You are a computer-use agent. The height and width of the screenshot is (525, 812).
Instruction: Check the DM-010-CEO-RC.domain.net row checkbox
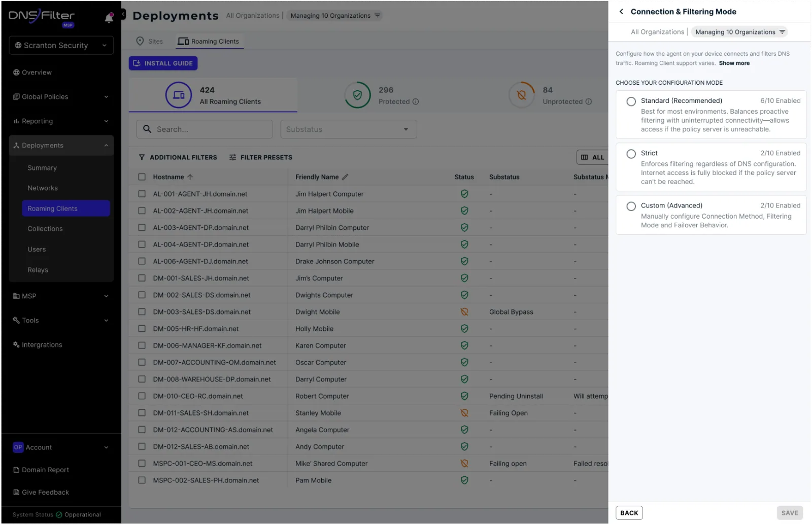pyautogui.click(x=142, y=396)
